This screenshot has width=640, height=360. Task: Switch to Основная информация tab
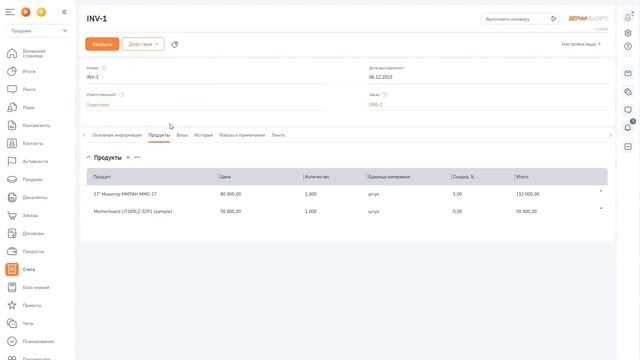pos(117,135)
